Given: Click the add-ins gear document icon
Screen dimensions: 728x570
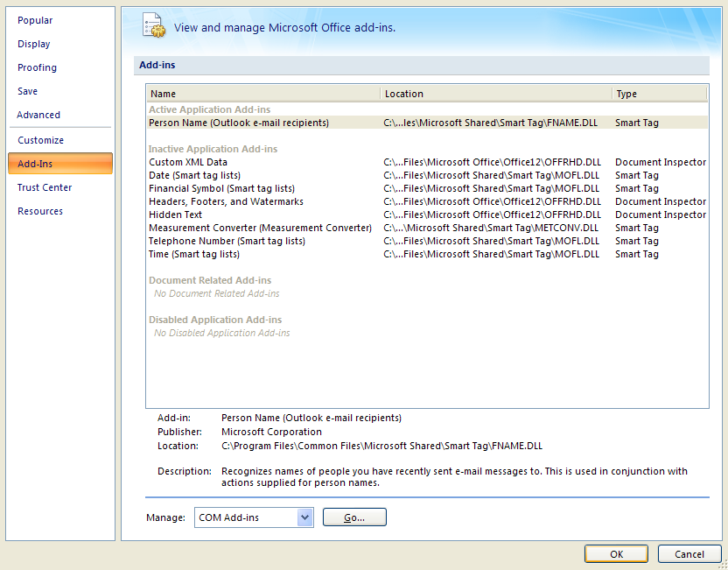Looking at the screenshot, I should coord(154,25).
